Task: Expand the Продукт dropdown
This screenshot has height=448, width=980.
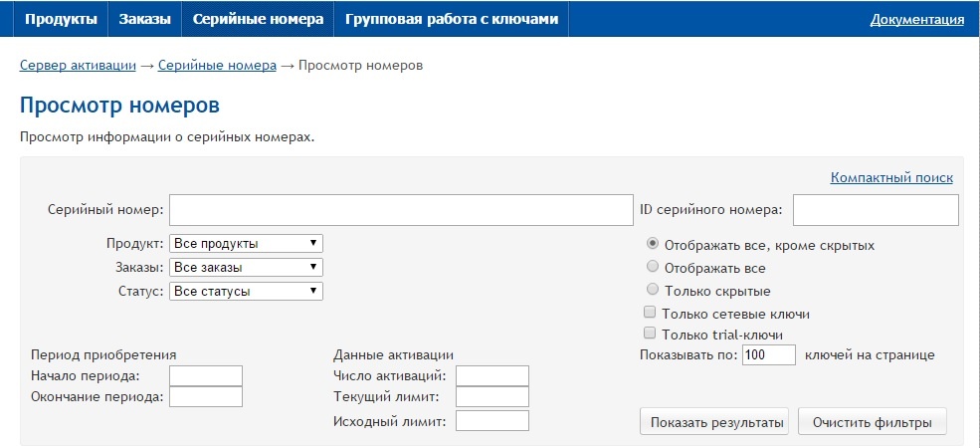Action: (x=246, y=243)
